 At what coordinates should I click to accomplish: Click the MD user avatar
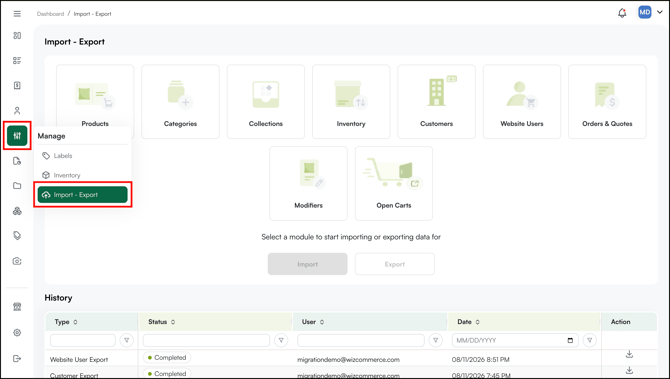[x=644, y=12]
